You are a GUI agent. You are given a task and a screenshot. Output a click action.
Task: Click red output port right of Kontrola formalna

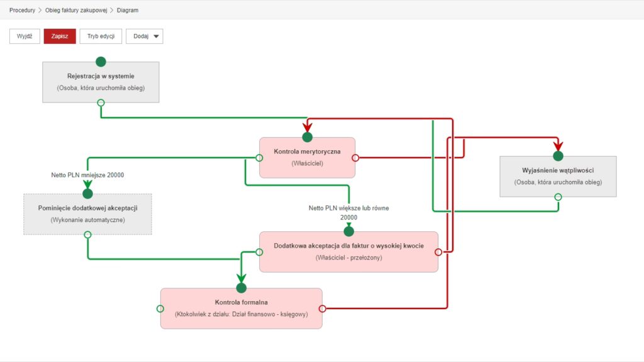(323, 309)
